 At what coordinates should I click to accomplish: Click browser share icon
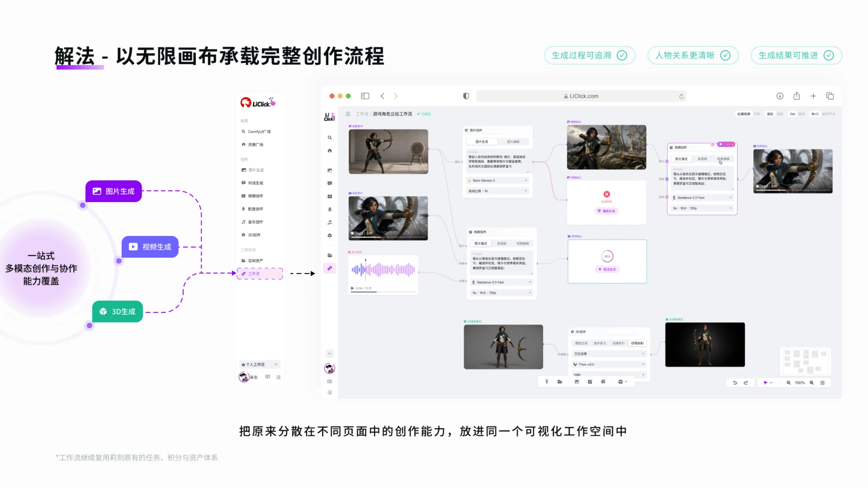[796, 96]
